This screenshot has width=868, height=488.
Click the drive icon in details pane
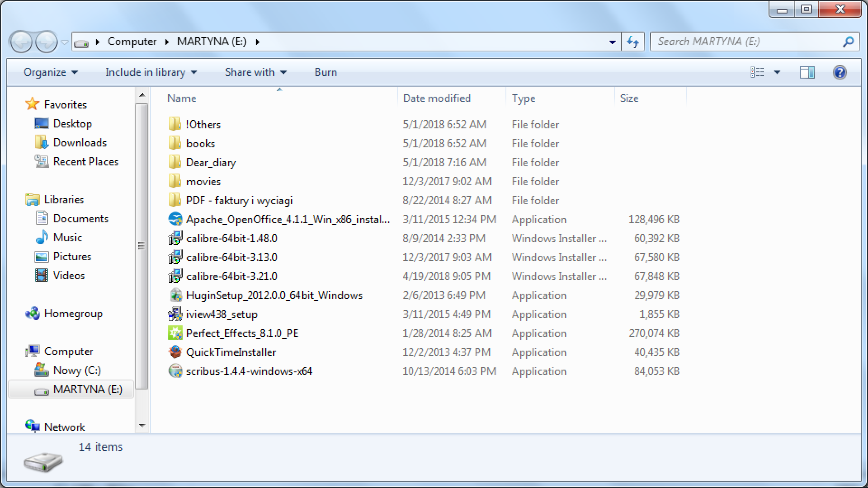43,462
